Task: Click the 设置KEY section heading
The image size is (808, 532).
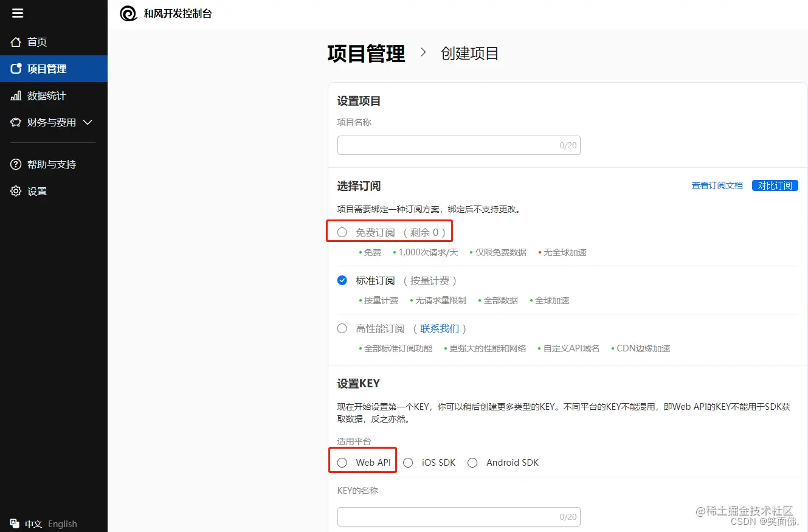Action: [x=359, y=384]
